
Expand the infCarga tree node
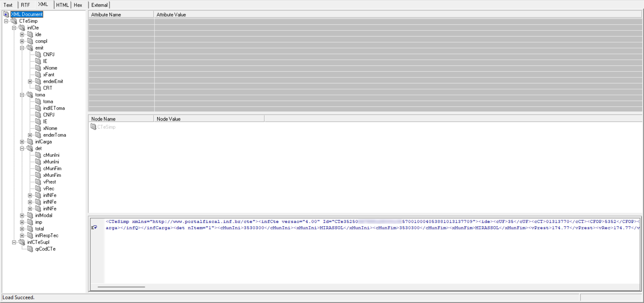(22, 142)
